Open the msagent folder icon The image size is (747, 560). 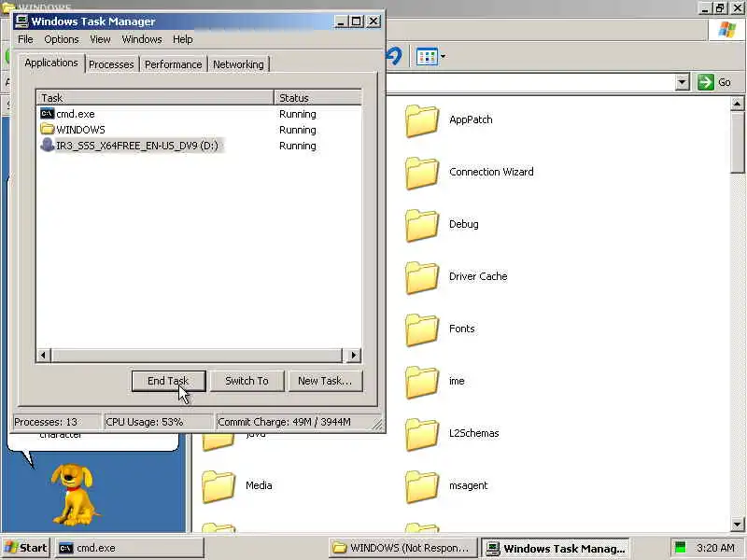click(422, 487)
